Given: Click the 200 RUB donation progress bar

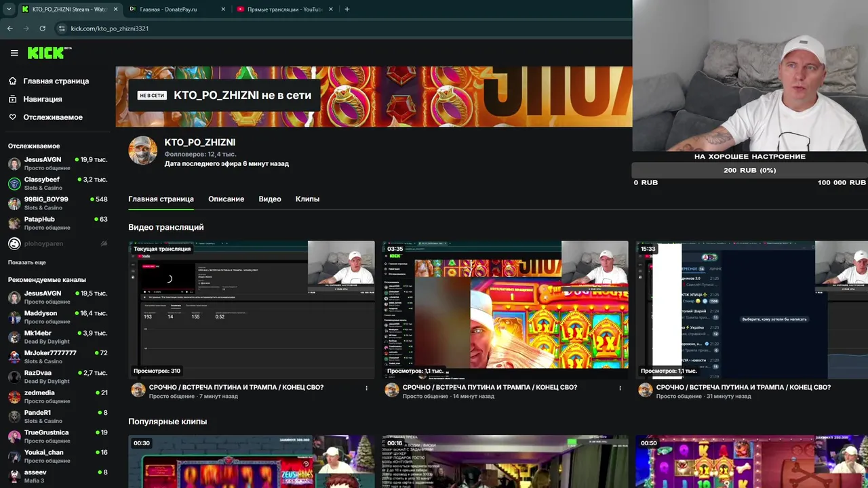Looking at the screenshot, I should point(749,170).
